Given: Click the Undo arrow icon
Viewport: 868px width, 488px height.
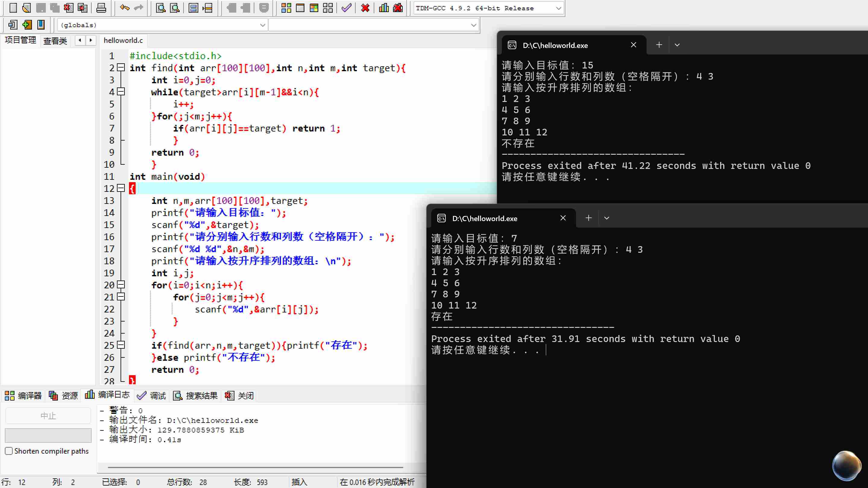Looking at the screenshot, I should (x=124, y=8).
